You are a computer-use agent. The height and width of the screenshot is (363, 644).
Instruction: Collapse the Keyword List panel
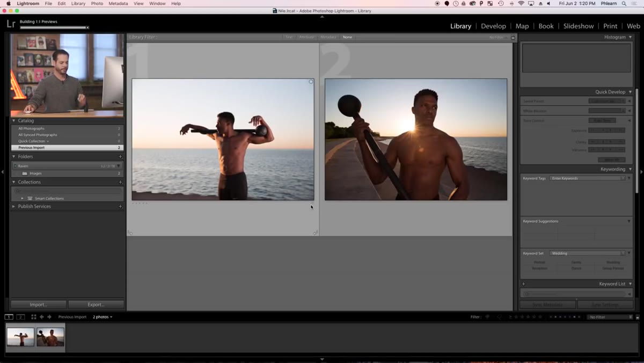point(630,284)
